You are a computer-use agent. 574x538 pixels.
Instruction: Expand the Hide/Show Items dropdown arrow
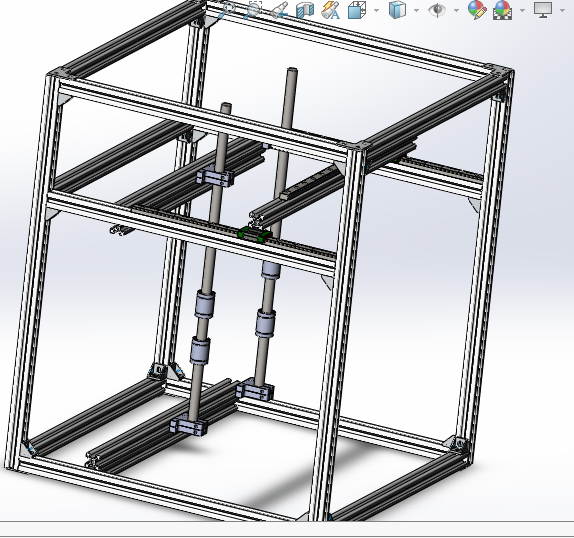pos(456,11)
